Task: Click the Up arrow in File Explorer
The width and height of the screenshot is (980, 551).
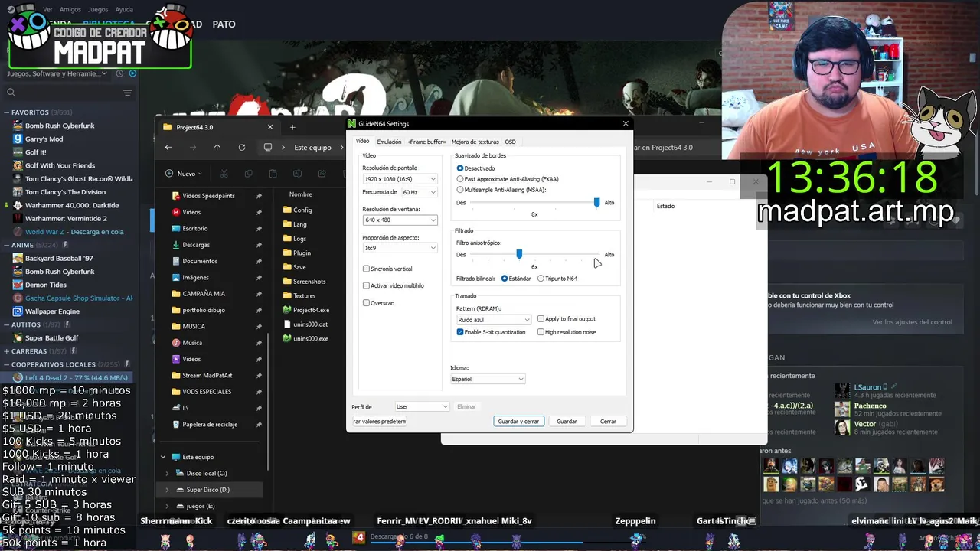Action: tap(217, 147)
